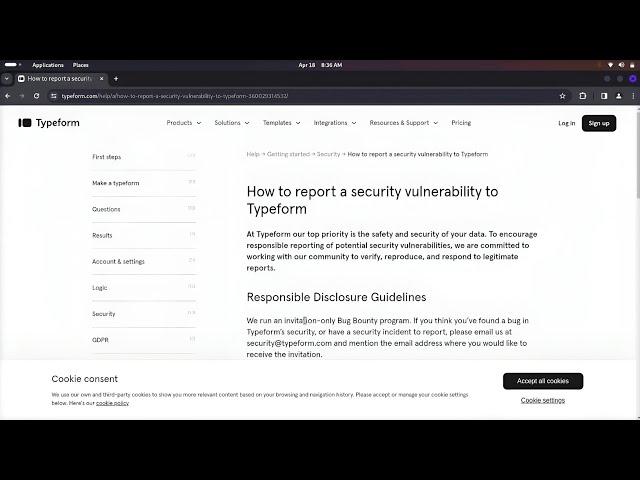Click the 'Cookie consent' heading text
Screen dimensions: 640x480
[84, 379]
